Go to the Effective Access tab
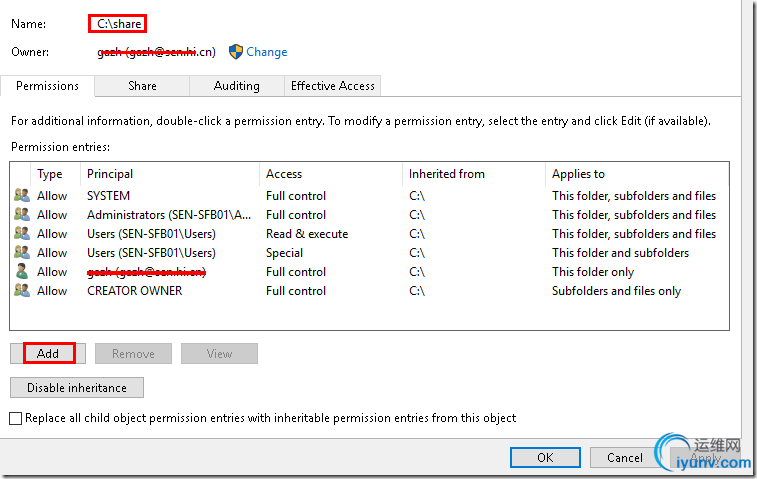757x479 pixels. (x=333, y=86)
